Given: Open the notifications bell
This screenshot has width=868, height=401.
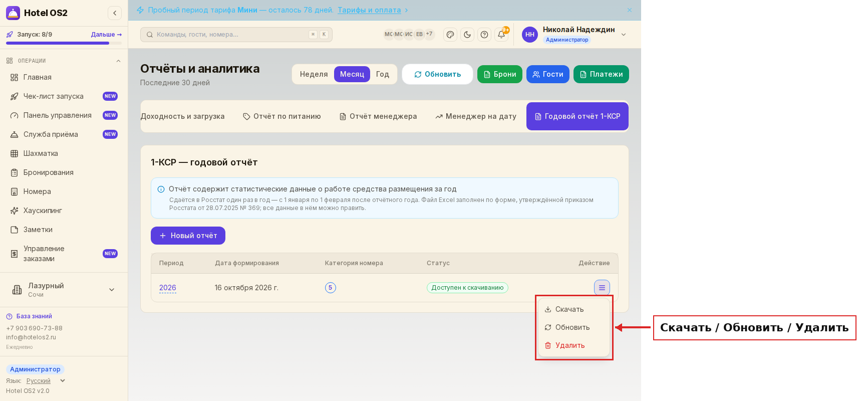Looking at the screenshot, I should point(501,35).
